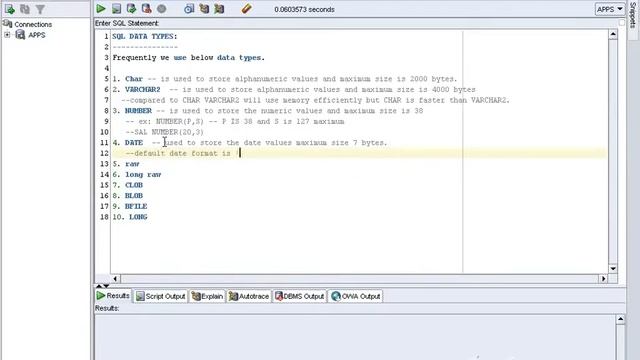
Task: Click the 'long raw' entry on line 14
Action: click(143, 174)
